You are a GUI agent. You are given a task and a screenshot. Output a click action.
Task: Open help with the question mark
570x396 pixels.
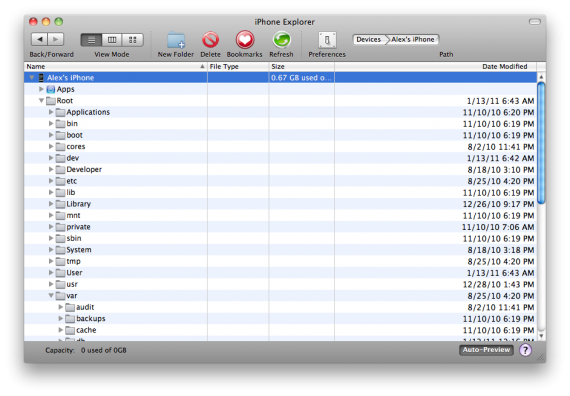click(525, 350)
